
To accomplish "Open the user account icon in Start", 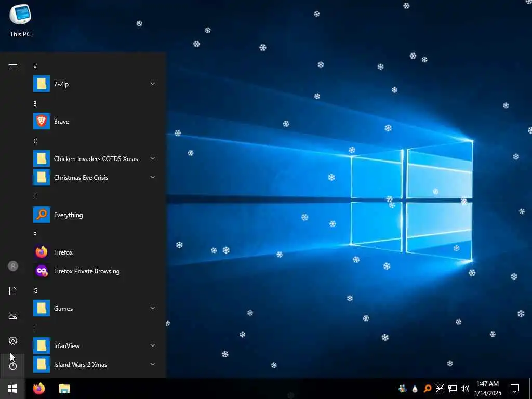I will pos(13,266).
